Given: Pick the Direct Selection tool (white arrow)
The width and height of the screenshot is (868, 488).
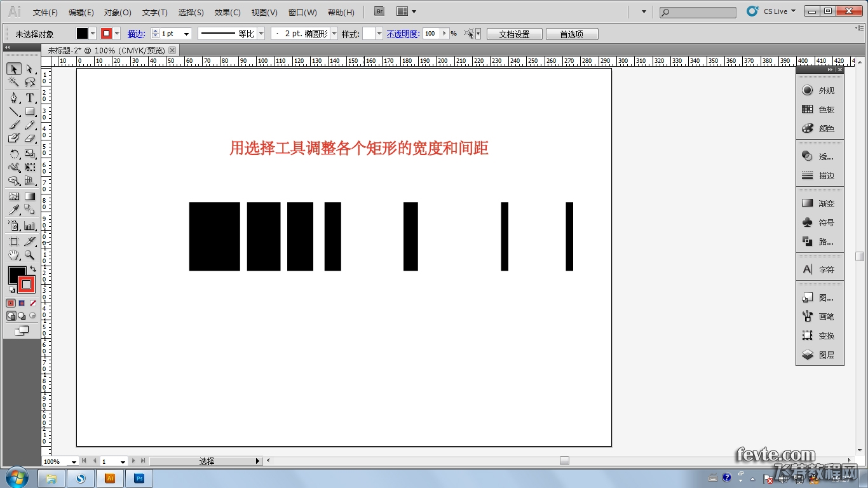Looking at the screenshot, I should (29, 69).
